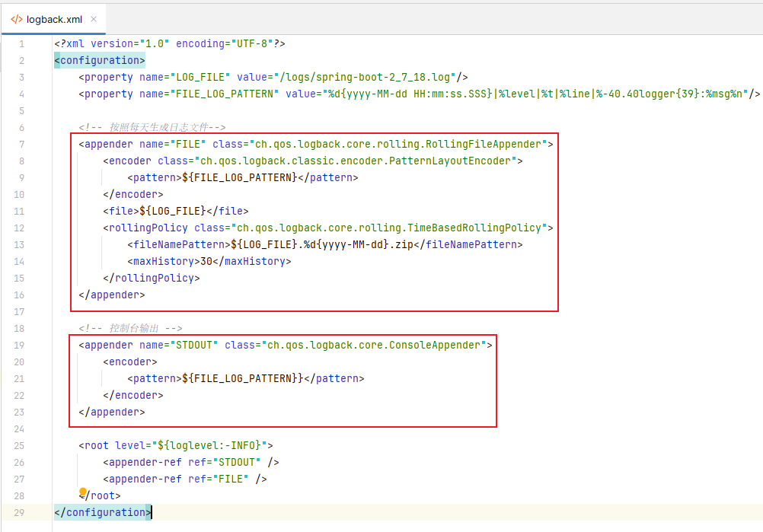The height and width of the screenshot is (532, 763).
Task: Select the root level attribute value
Action: pyautogui.click(x=206, y=445)
